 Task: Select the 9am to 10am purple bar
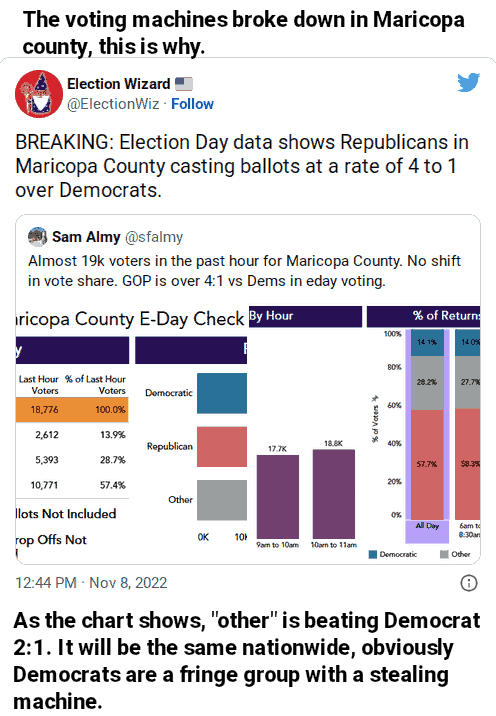coord(278,497)
